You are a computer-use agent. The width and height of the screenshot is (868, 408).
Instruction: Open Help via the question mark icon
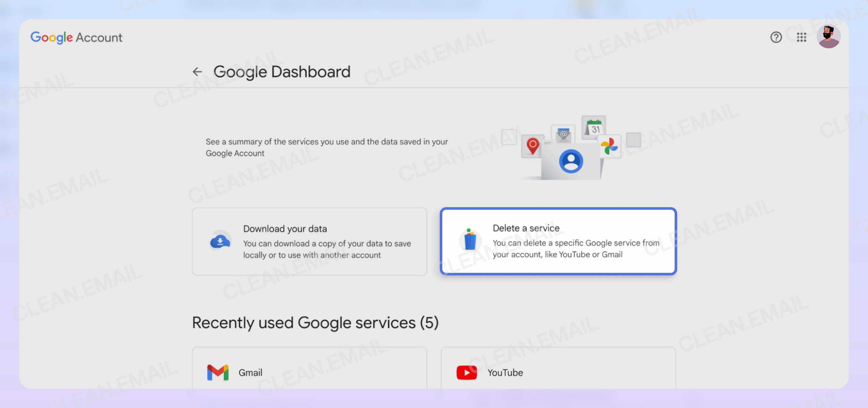[x=776, y=37]
